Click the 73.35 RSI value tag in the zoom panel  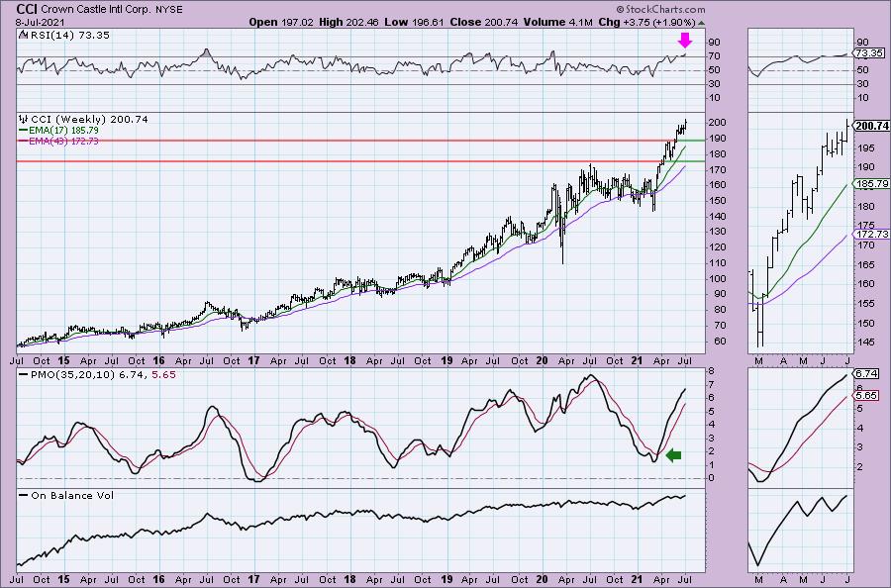pos(869,53)
